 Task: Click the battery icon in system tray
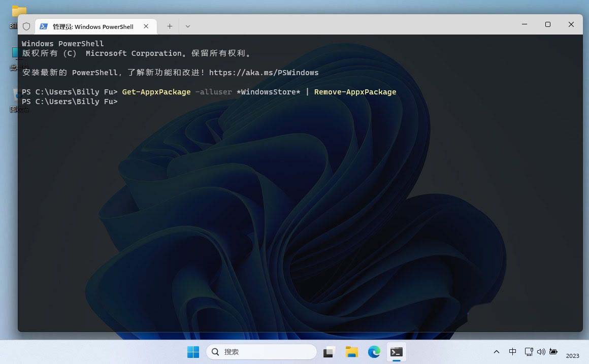click(x=553, y=352)
